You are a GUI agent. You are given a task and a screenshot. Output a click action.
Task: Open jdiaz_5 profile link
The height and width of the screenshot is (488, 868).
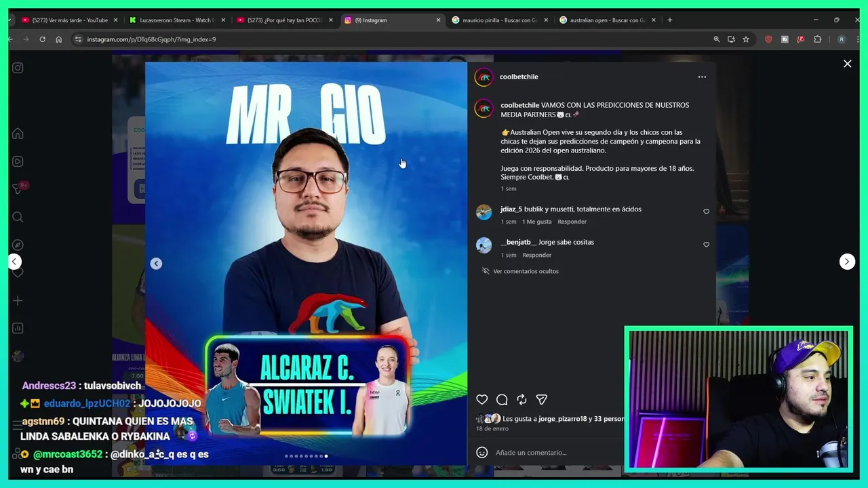[x=511, y=209]
